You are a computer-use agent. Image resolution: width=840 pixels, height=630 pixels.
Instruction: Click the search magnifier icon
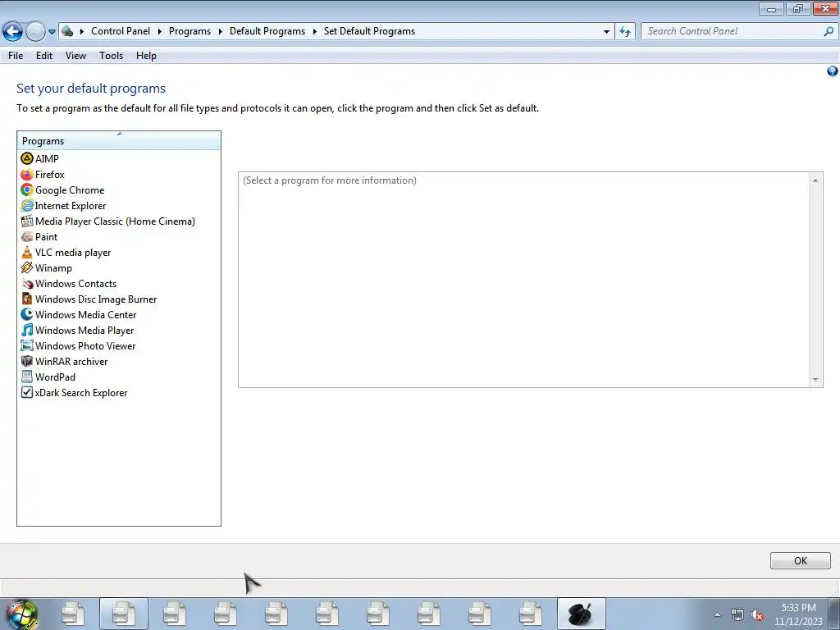(x=829, y=32)
